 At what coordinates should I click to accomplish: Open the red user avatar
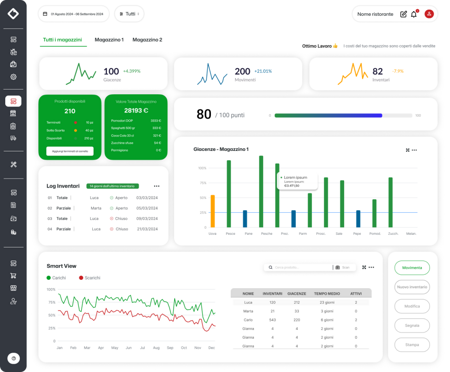[x=429, y=14]
